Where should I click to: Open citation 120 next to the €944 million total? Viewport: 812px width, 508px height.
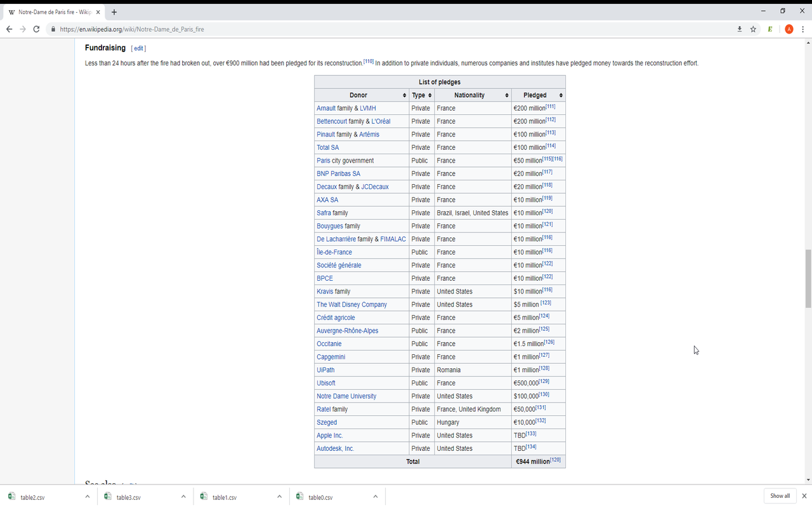tap(555, 460)
